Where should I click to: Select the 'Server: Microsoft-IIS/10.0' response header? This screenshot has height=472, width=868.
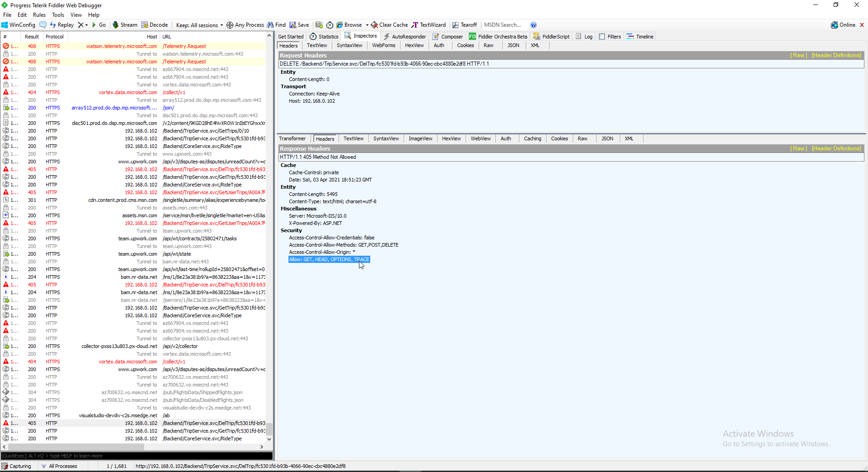(x=318, y=216)
